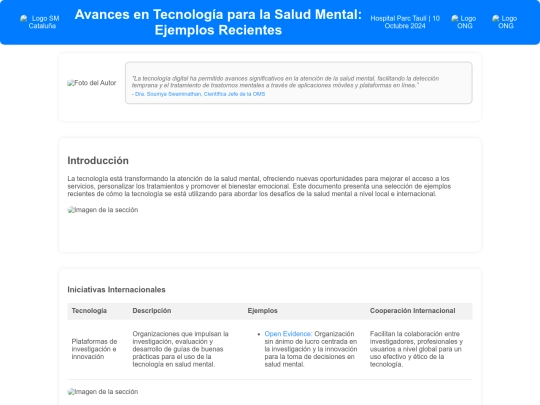Open the Dra. Soumya Swaminathan link
540x405 pixels.
point(200,94)
